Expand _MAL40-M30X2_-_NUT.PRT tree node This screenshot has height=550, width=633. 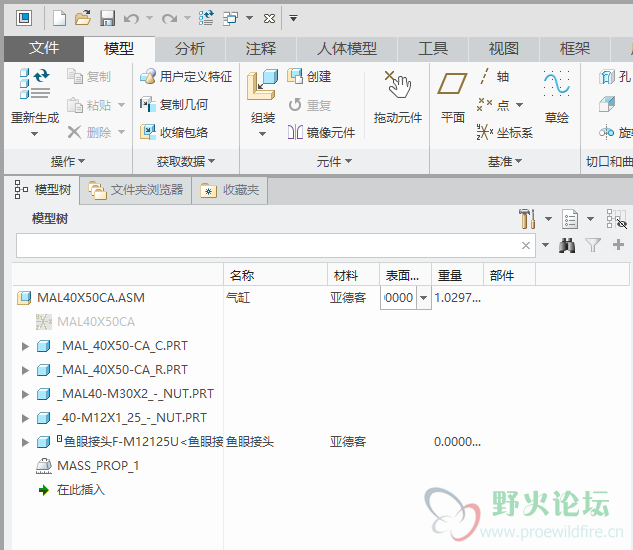[25, 394]
